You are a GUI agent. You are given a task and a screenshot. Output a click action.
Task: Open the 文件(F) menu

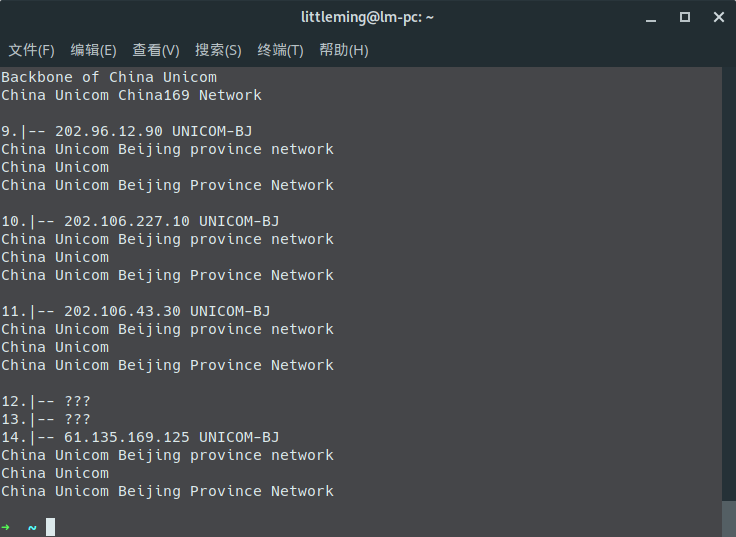[31, 50]
